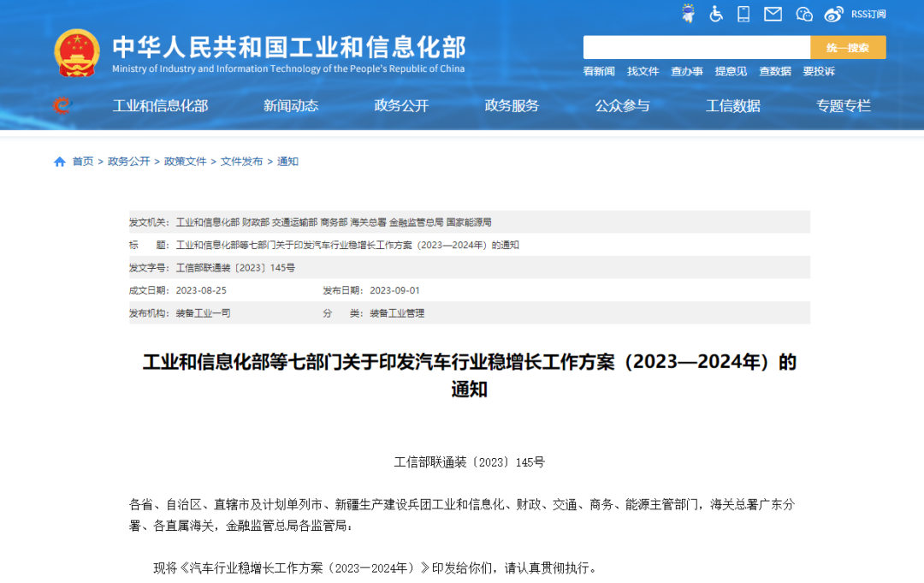Go to the 工信数据 menu item
924x583 pixels.
click(x=732, y=106)
